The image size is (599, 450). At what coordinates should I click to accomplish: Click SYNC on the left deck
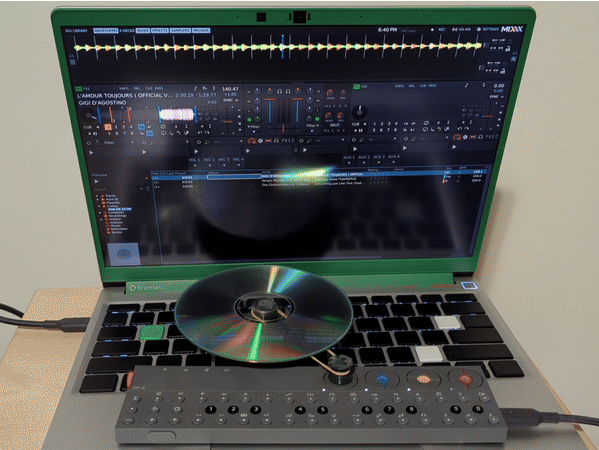point(228,100)
